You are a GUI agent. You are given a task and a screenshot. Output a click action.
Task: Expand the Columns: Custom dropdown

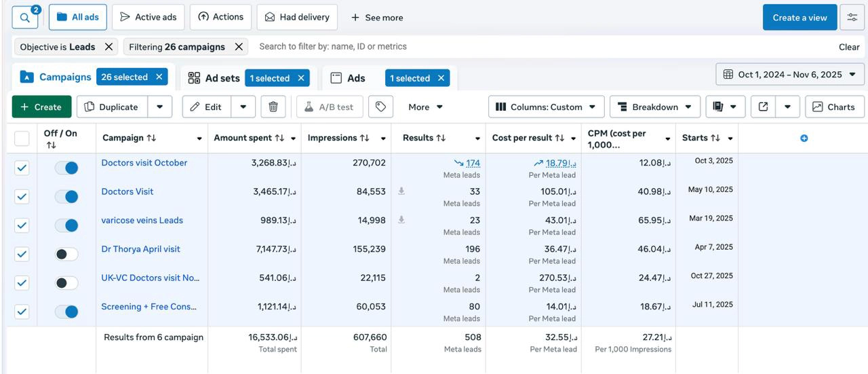[546, 107]
